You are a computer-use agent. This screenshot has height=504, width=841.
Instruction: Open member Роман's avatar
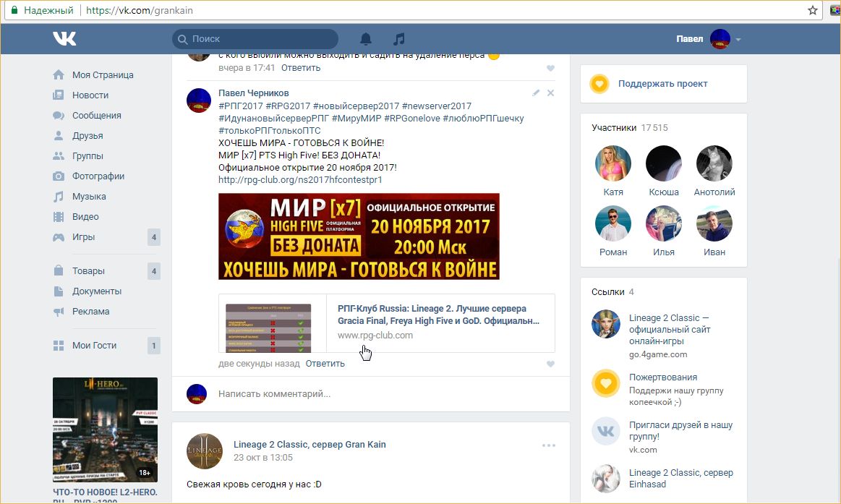coord(613,223)
